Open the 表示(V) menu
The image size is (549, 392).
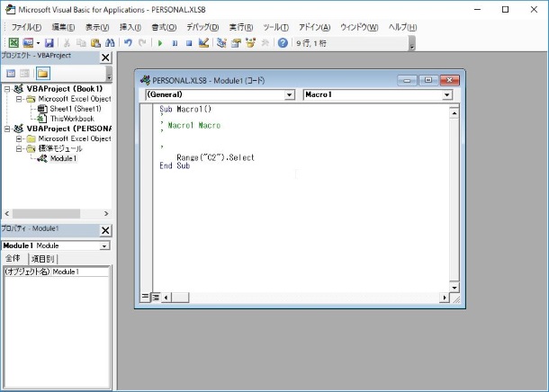pyautogui.click(x=97, y=27)
